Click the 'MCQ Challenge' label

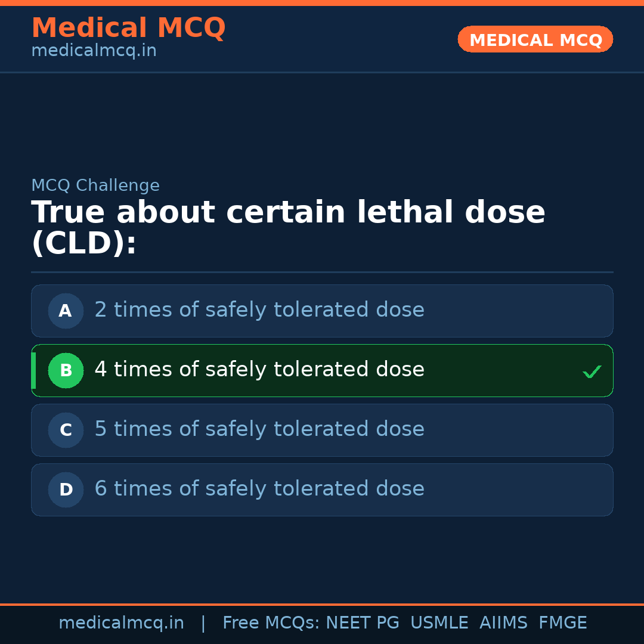pos(95,185)
